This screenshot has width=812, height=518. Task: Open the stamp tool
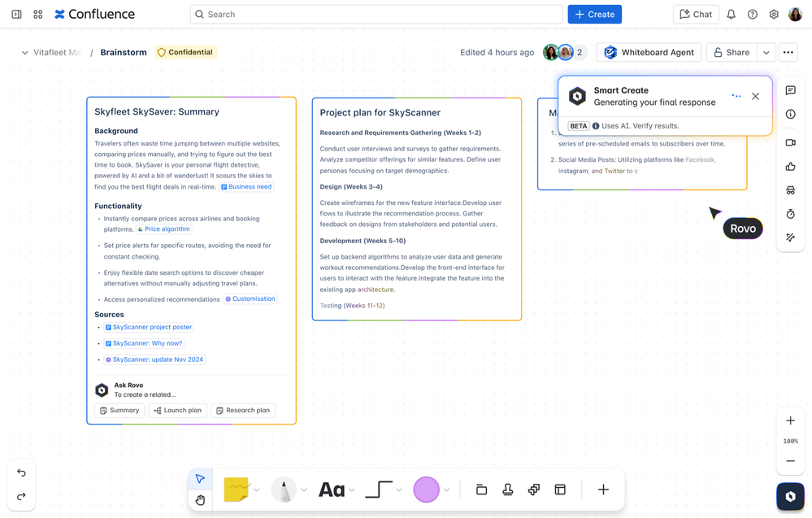click(507, 490)
